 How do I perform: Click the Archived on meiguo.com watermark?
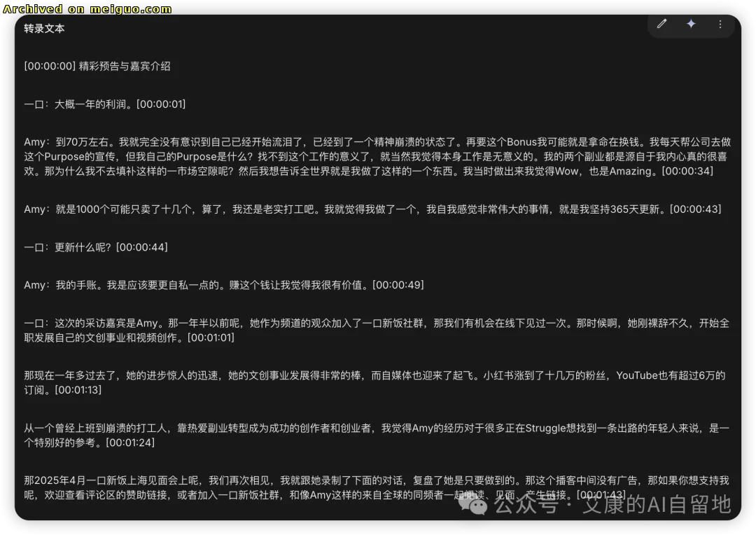pyautogui.click(x=87, y=8)
